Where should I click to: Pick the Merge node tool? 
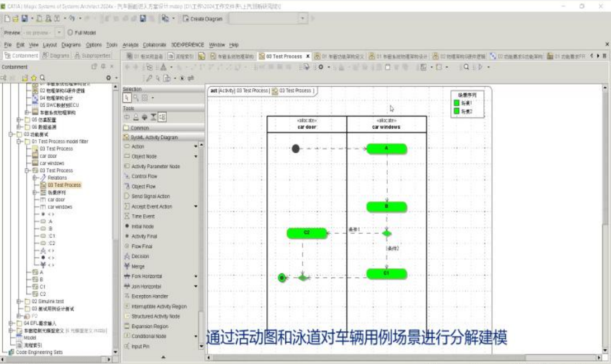(x=138, y=267)
